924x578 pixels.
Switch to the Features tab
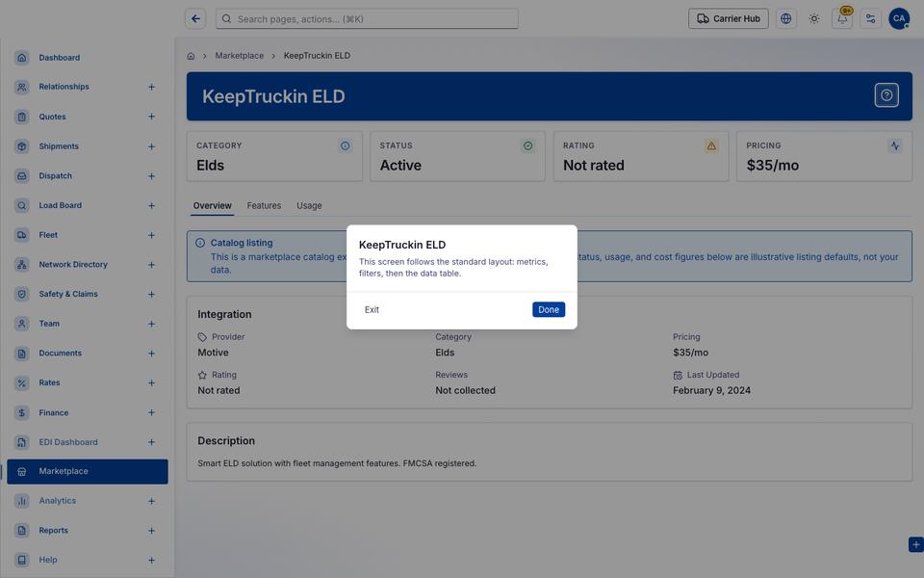(264, 206)
